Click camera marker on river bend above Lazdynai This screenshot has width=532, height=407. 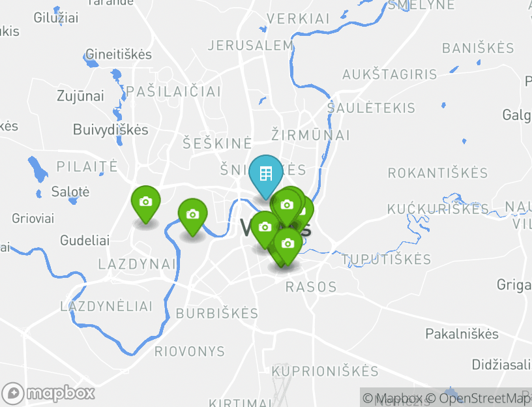(193, 215)
